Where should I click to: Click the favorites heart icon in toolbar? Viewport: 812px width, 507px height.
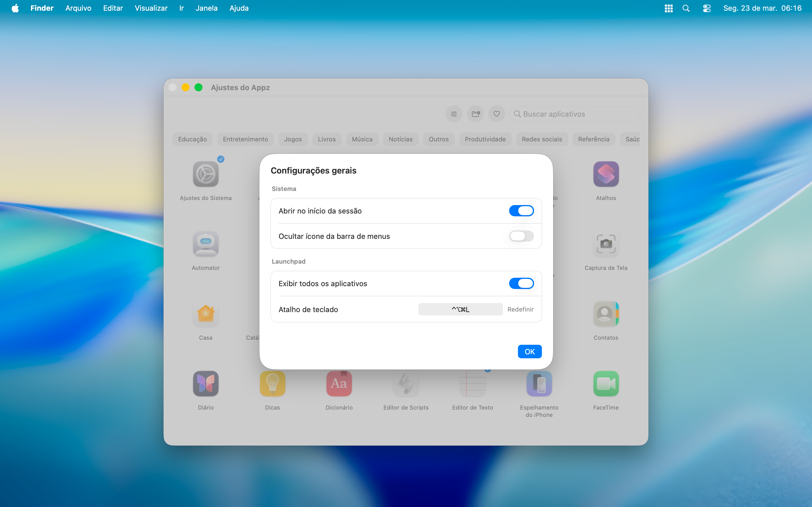tap(497, 114)
